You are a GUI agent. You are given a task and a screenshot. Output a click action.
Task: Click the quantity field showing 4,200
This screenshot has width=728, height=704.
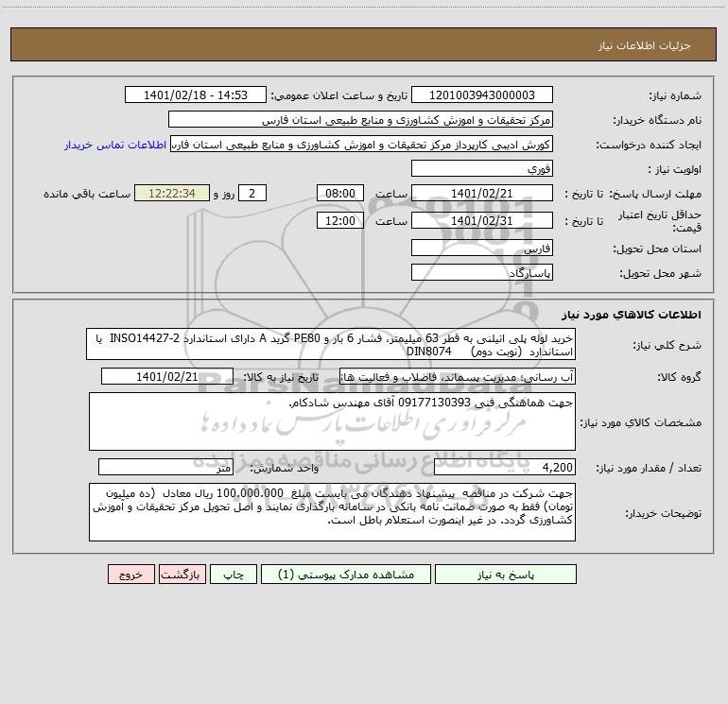point(505,468)
